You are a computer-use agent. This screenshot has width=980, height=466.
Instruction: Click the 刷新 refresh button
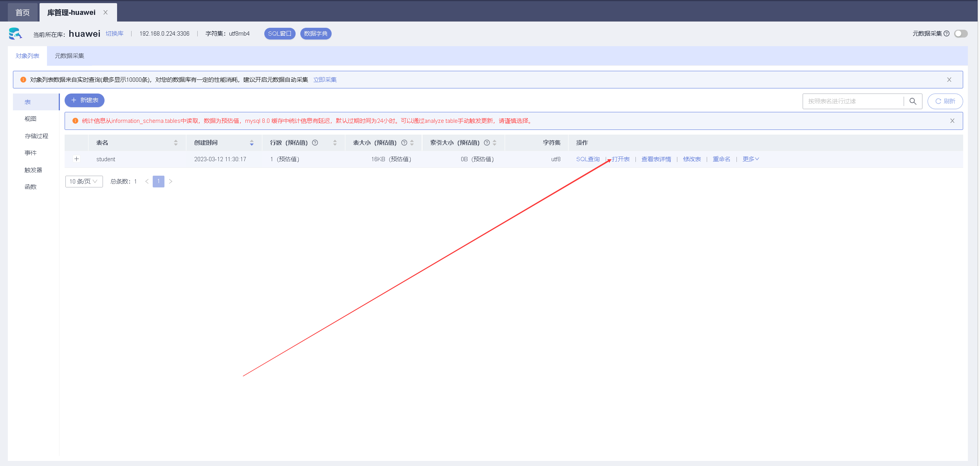click(945, 101)
